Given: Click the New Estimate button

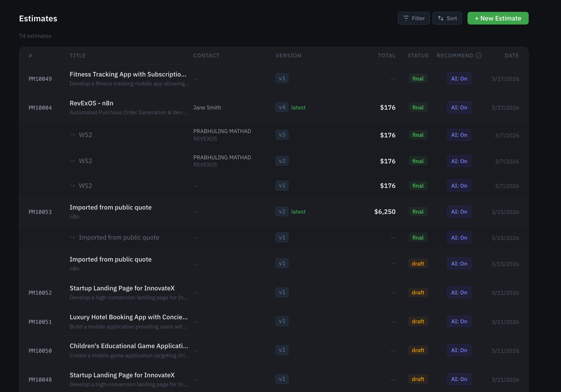Looking at the screenshot, I should 498,18.
